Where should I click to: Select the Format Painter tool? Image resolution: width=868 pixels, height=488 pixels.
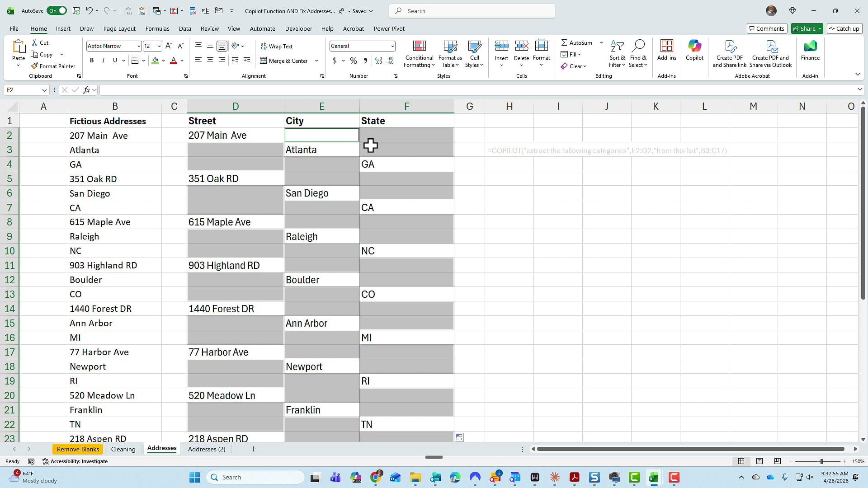53,66
